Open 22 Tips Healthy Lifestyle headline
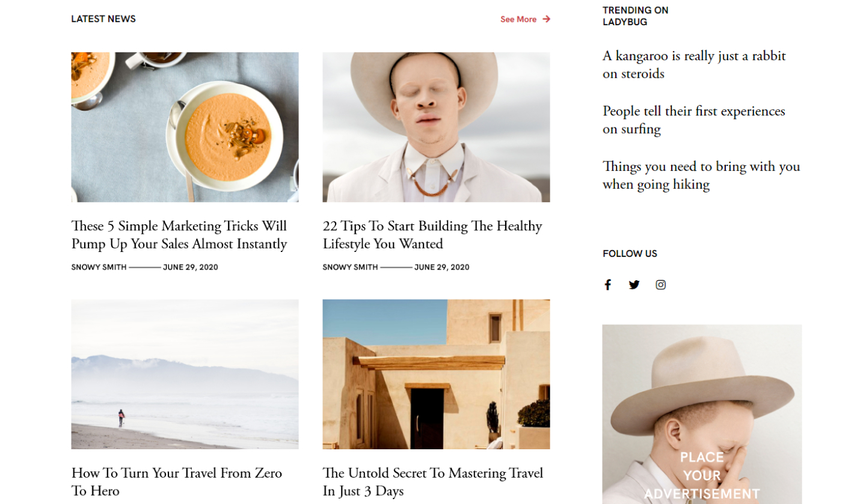The image size is (866, 504). coord(432,235)
